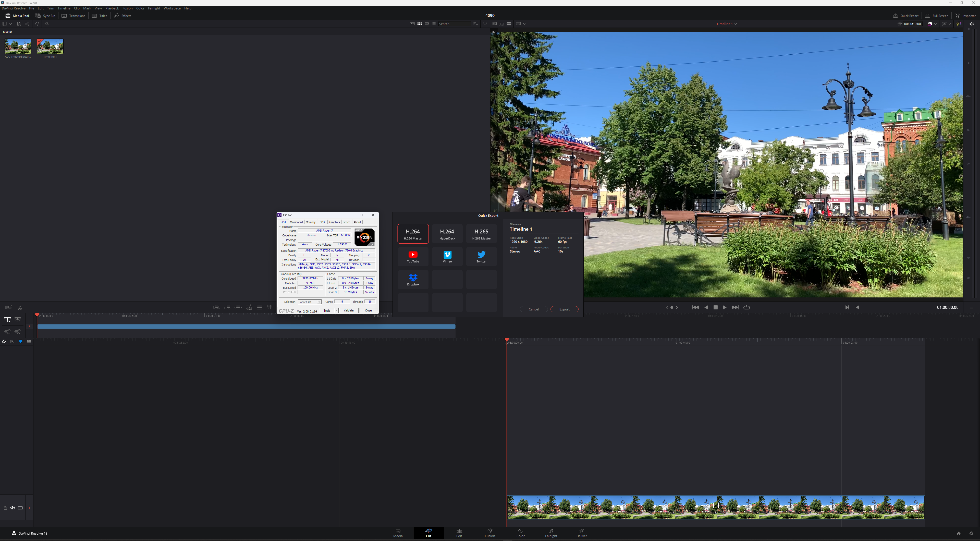
Task: Open the Timeline menu
Action: pos(64,8)
